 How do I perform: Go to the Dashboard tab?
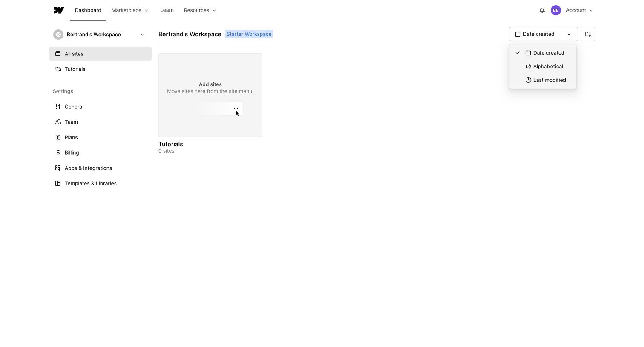coord(88,10)
